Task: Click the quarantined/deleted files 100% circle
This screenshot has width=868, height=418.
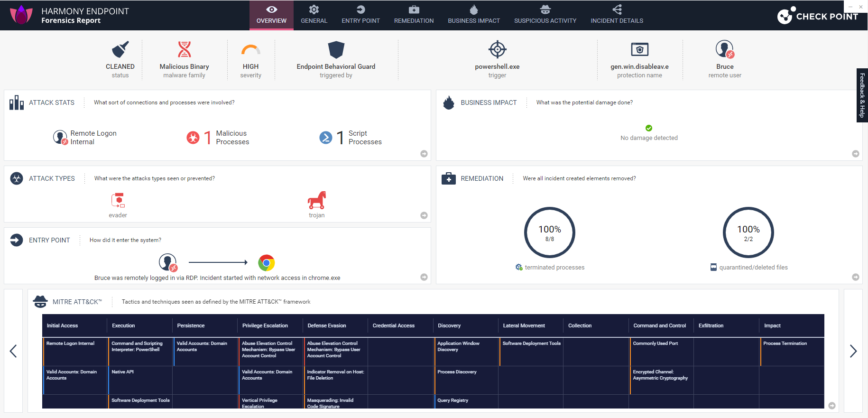Action: pyautogui.click(x=748, y=232)
